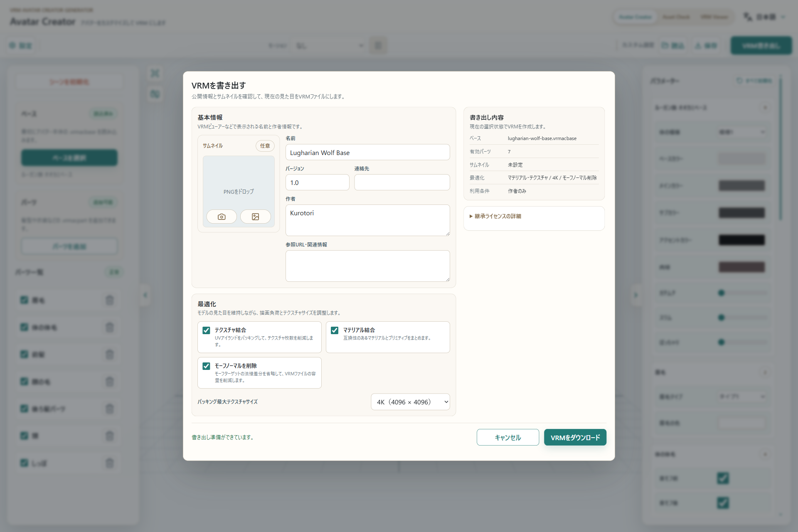
Task: Uncheck モーフノーマルを削除 option
Action: point(206,366)
